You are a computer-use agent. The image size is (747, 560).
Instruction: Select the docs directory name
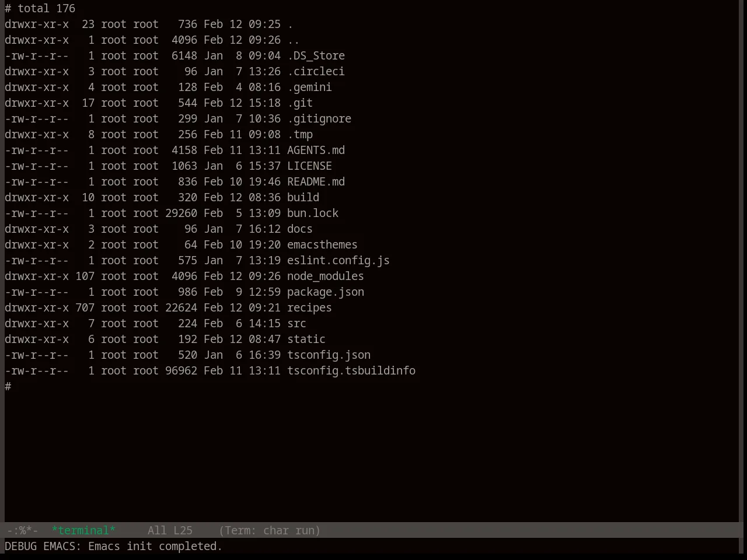tap(300, 229)
